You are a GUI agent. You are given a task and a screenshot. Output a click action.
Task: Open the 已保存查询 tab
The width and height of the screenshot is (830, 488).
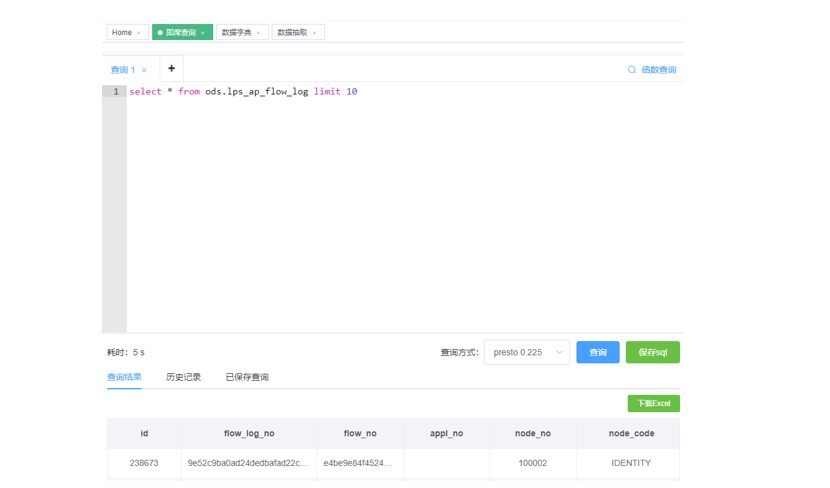247,377
